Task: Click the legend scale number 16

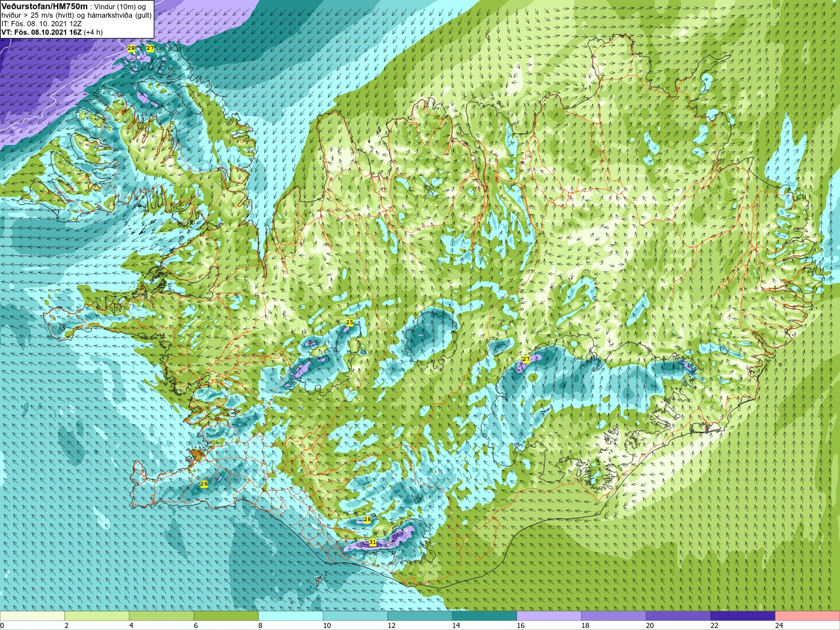Action: coord(520,625)
